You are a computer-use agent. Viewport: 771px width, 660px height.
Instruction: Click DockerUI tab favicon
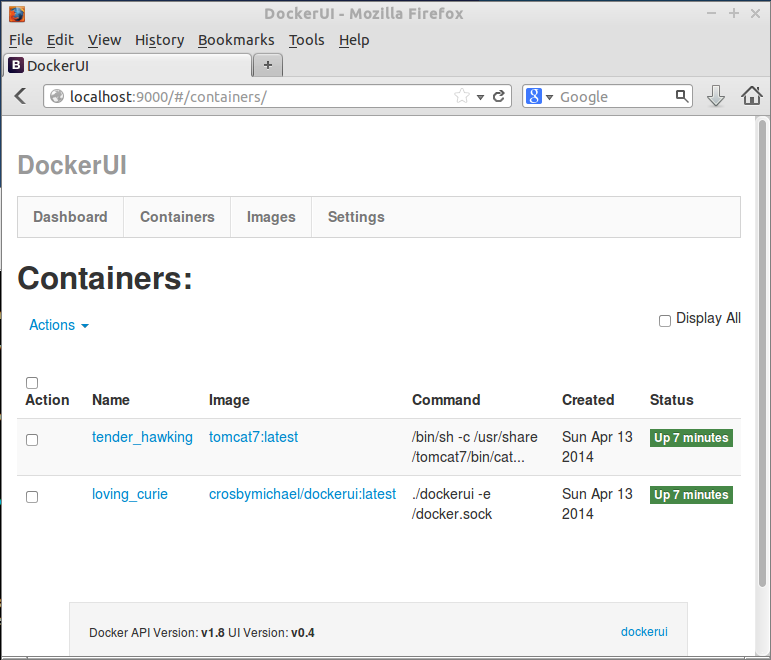pyautogui.click(x=16, y=65)
